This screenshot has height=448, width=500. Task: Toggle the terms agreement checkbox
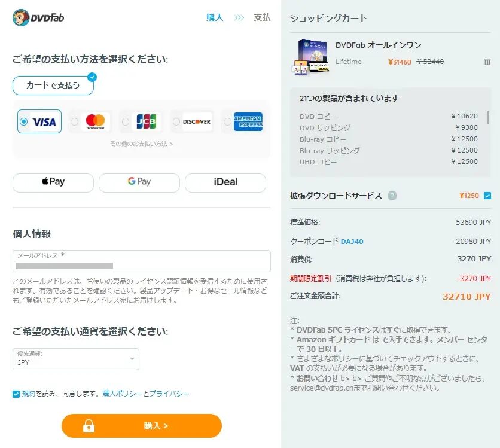point(16,394)
